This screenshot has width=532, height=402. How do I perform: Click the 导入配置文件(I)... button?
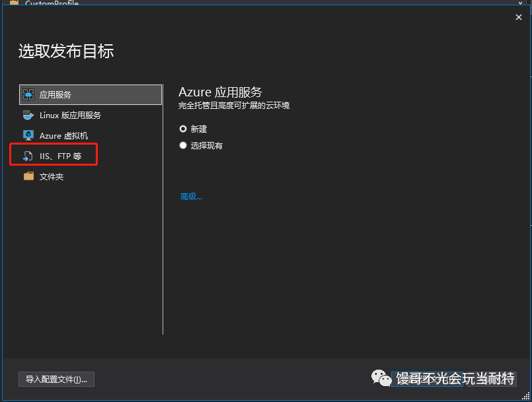point(56,380)
